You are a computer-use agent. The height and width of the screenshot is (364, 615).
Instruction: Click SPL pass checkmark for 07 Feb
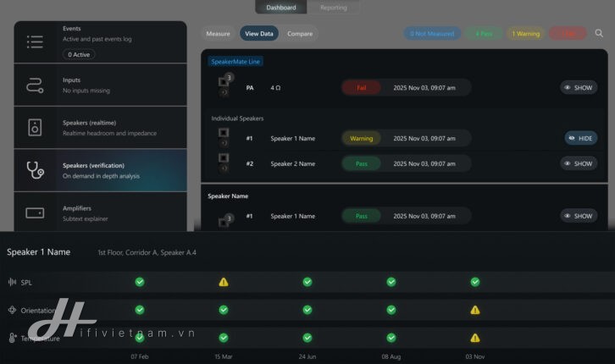point(140,282)
